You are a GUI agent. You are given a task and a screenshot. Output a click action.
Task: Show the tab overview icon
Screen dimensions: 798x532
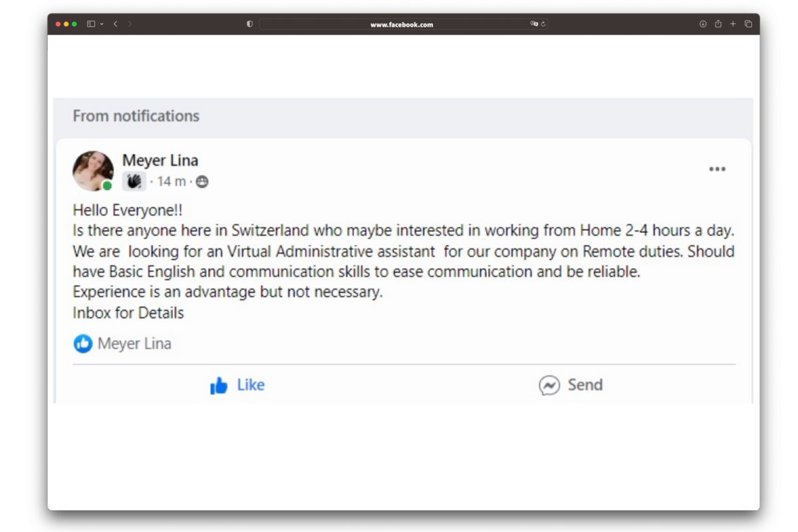point(748,24)
